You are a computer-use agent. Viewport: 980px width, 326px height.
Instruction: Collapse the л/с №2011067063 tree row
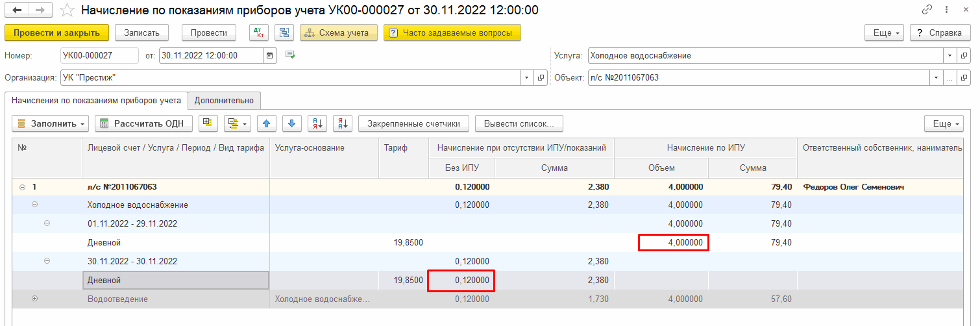pyautogui.click(x=23, y=187)
